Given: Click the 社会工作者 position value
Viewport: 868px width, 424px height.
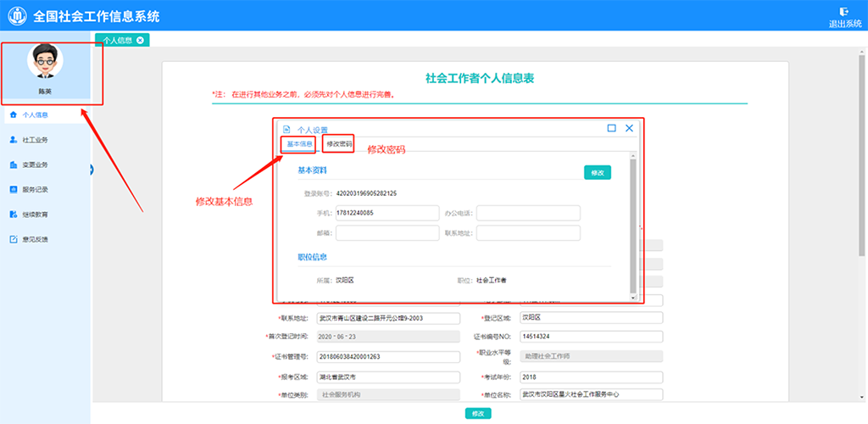Looking at the screenshot, I should pyautogui.click(x=492, y=280).
